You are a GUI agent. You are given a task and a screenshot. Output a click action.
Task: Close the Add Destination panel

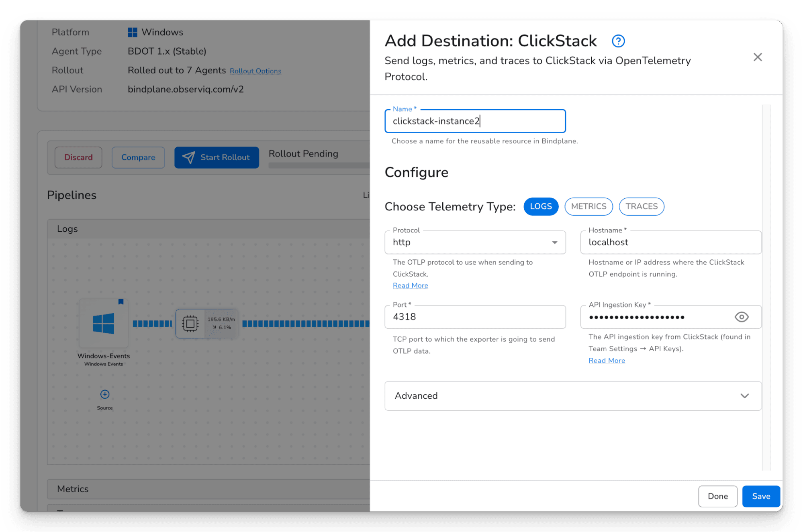[757, 57]
